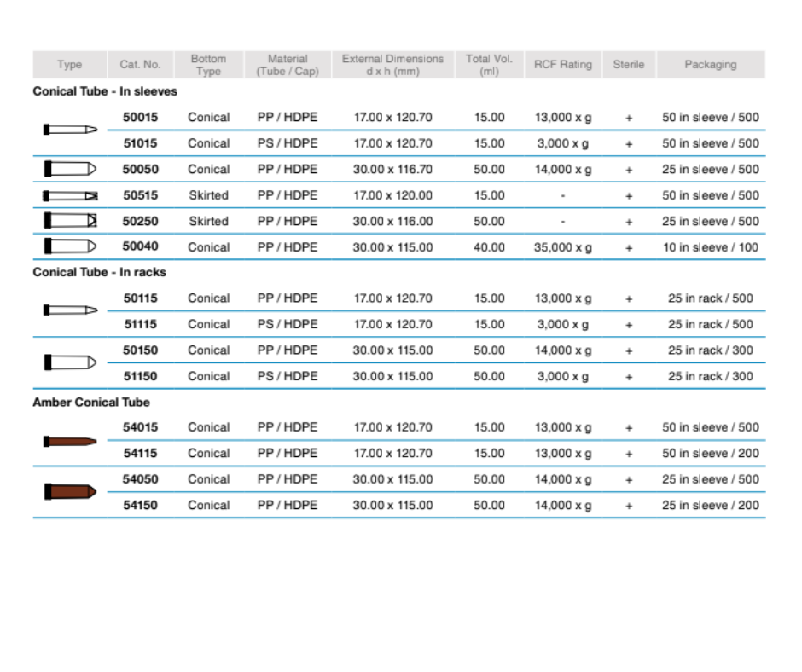Select the wide tube icon under In racks
802x672 pixels.
[70, 362]
